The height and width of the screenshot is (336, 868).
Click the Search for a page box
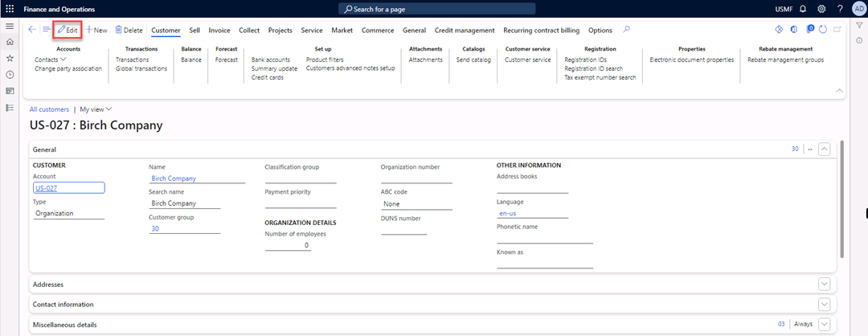(x=436, y=9)
